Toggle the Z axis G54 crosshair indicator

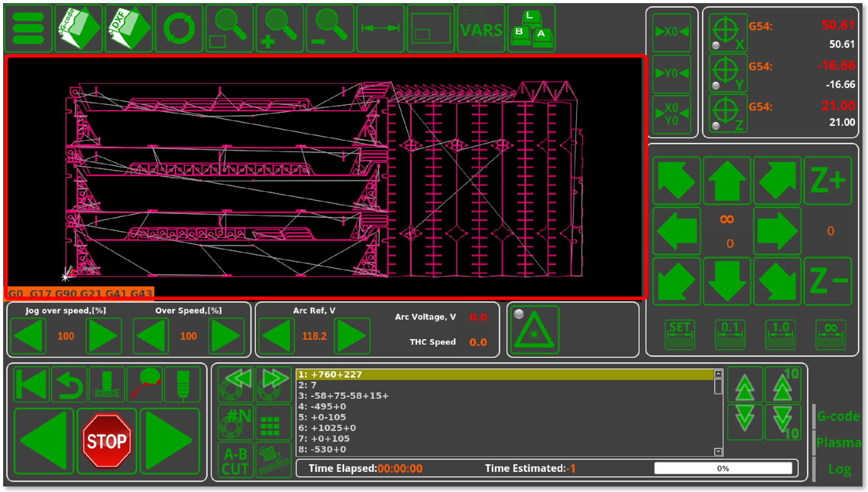(x=728, y=113)
